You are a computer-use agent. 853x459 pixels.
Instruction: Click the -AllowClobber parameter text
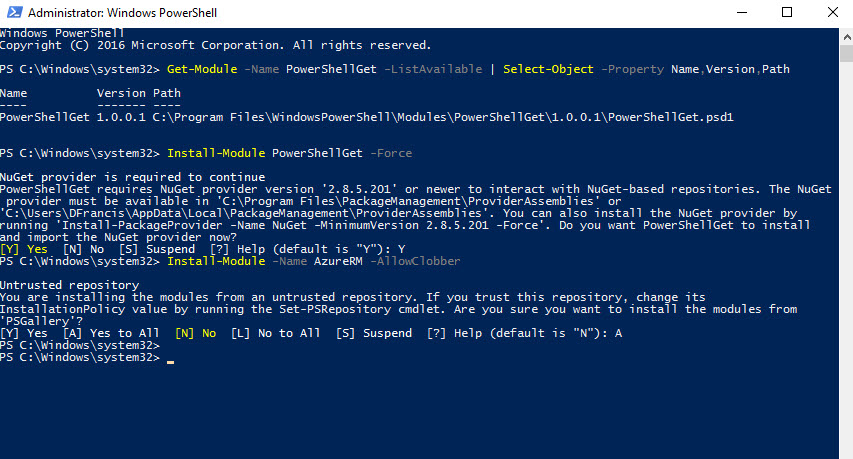[x=415, y=261]
